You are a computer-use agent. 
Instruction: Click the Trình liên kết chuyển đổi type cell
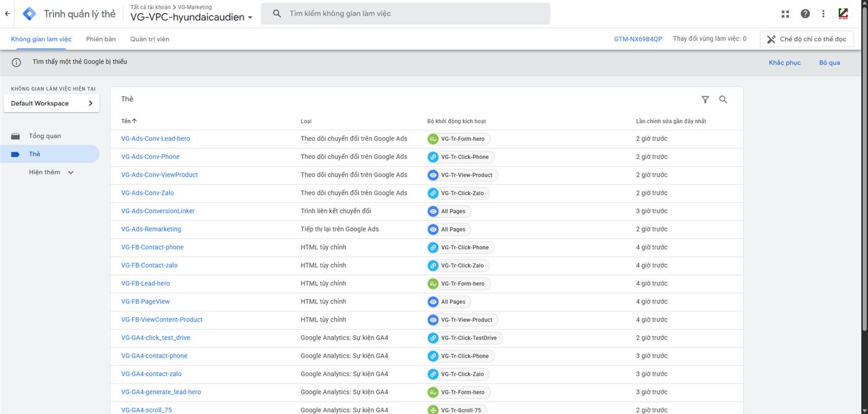click(x=336, y=211)
